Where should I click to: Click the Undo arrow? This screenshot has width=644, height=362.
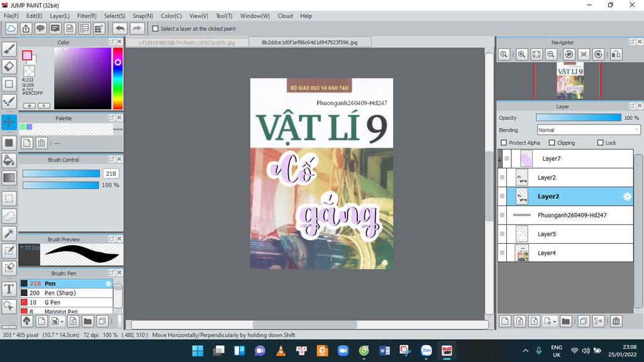120,29
